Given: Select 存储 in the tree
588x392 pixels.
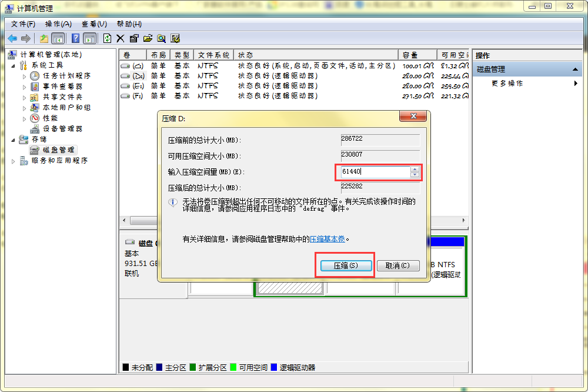Looking at the screenshot, I should (39, 139).
